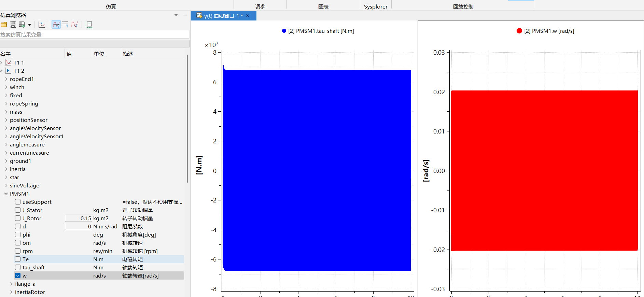Open the 图表 ribbon group
This screenshot has width=644, height=297.
(323, 6)
